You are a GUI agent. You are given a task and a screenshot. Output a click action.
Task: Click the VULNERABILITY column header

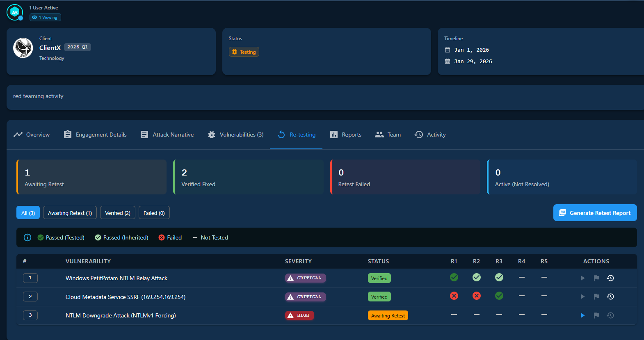click(88, 261)
